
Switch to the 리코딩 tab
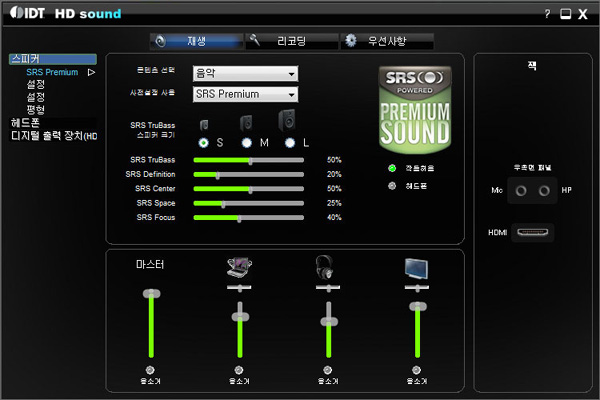(x=292, y=41)
